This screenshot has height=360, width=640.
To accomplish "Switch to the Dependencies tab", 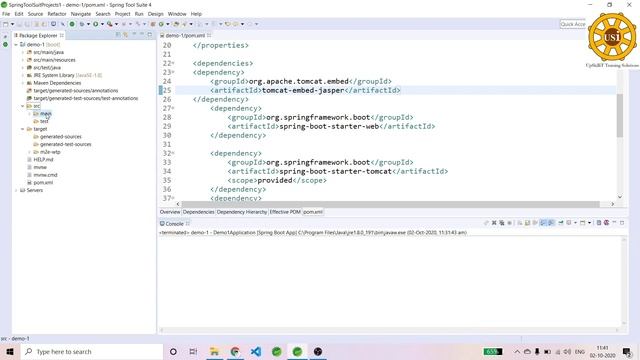I will pos(198,212).
